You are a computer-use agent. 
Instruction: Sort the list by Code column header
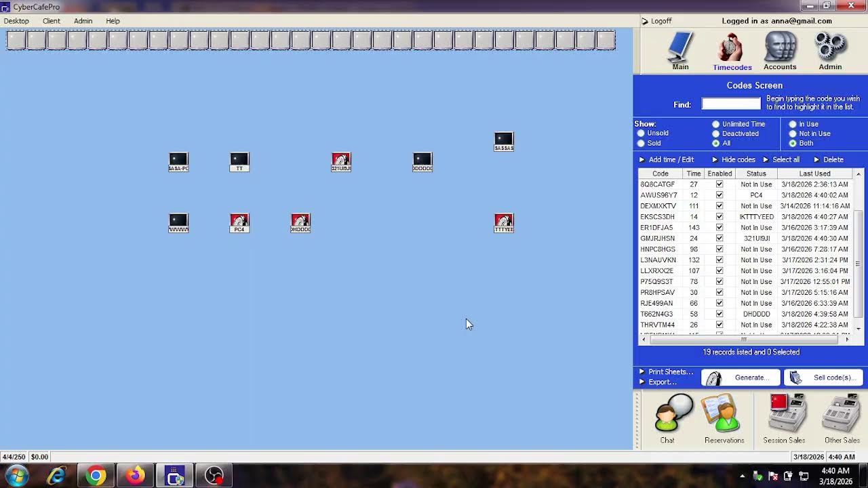point(660,174)
